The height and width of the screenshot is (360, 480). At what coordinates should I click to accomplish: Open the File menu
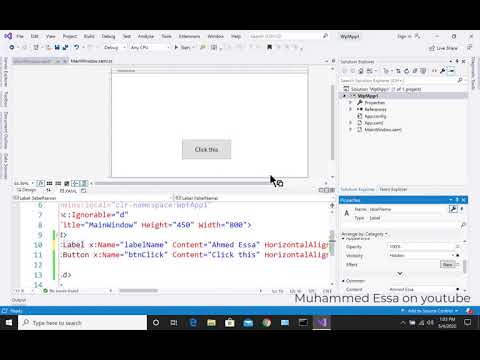click(20, 36)
